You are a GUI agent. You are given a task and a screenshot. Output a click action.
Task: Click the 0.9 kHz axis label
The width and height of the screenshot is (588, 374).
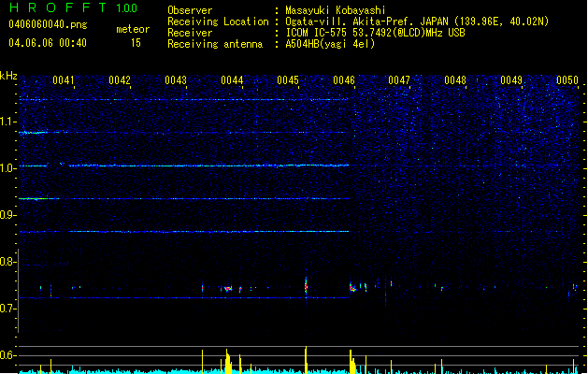7,215
